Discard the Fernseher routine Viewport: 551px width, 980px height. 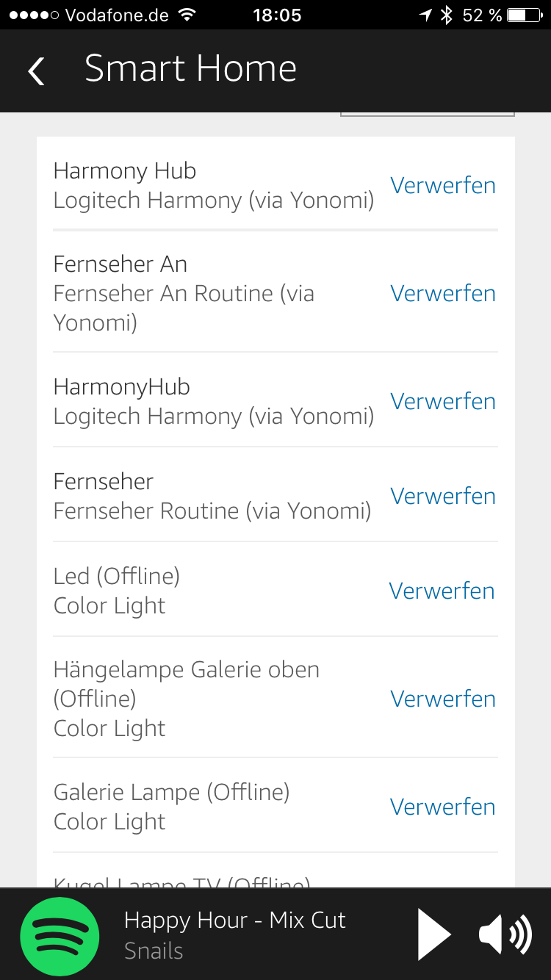[443, 496]
